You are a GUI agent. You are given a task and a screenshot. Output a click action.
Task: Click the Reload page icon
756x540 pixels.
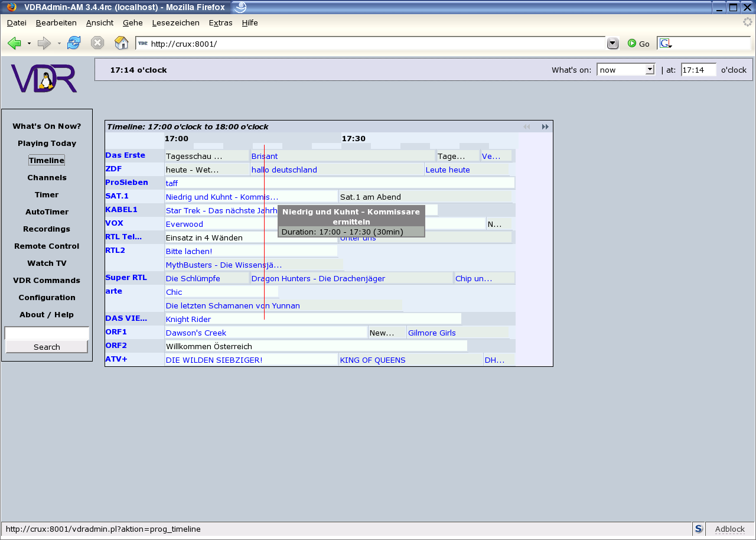coord(74,43)
